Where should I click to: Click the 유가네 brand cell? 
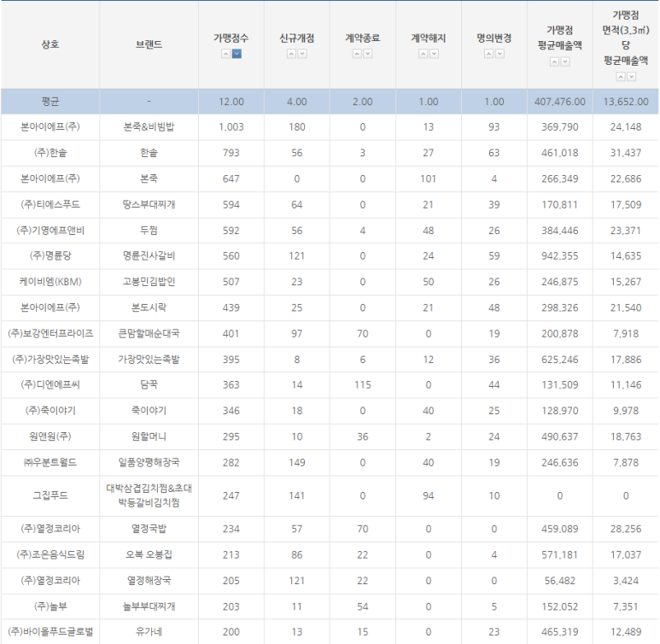149,632
